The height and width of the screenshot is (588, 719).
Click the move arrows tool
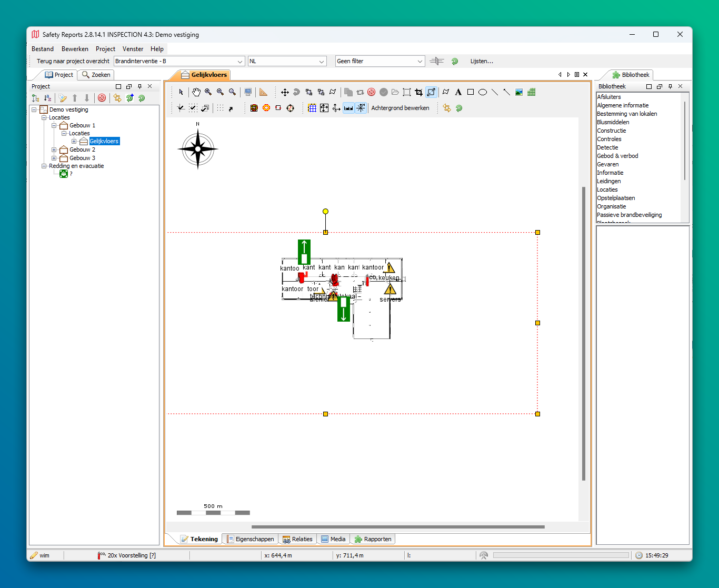(x=285, y=92)
